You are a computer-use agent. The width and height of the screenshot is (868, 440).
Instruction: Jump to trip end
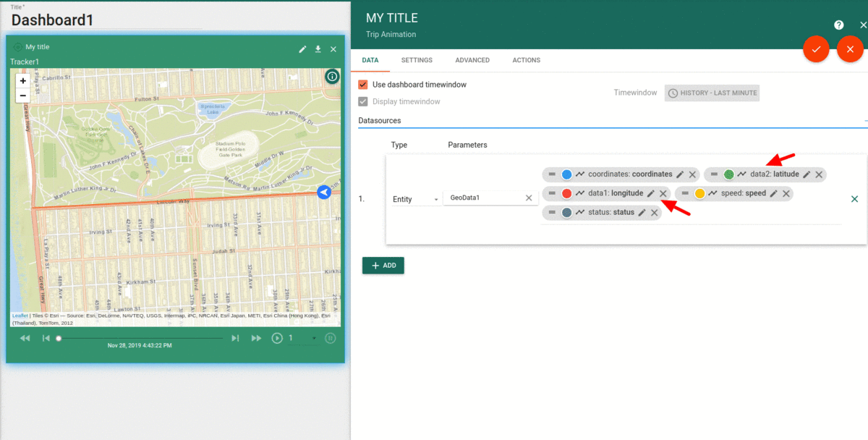coord(235,338)
